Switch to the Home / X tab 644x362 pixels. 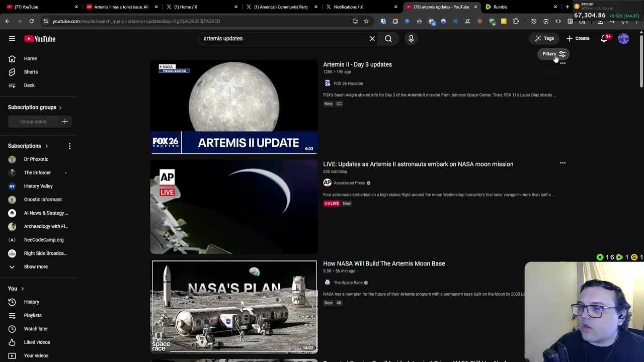point(200,7)
